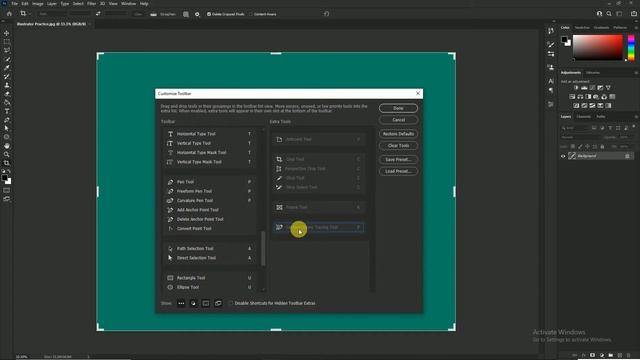The height and width of the screenshot is (360, 640).
Task: Open the Window menu
Action: (x=129, y=4)
